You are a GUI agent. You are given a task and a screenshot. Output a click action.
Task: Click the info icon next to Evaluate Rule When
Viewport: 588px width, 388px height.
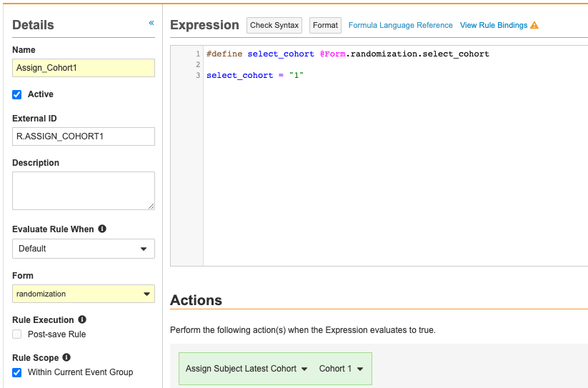coord(102,229)
